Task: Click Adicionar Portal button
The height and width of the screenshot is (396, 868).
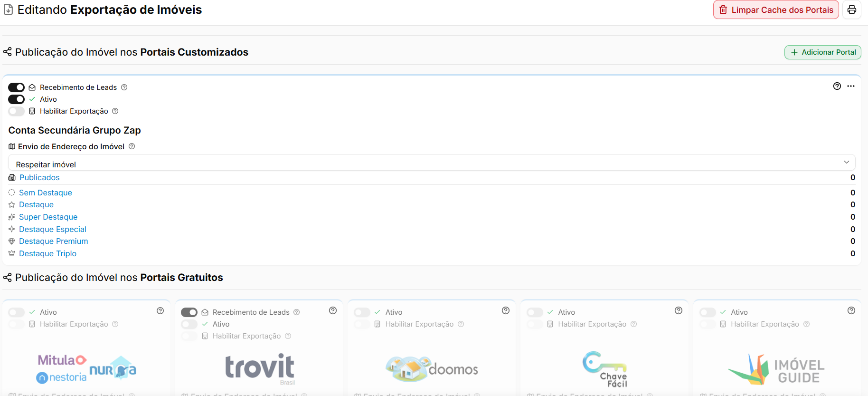Action: (823, 52)
